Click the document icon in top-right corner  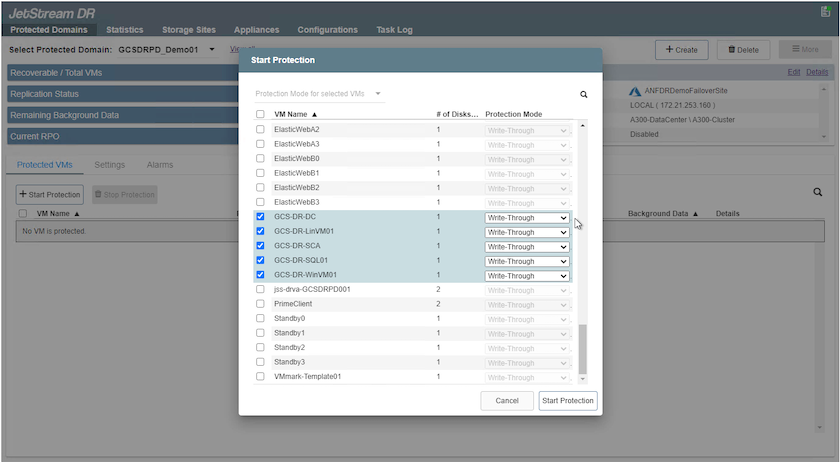[825, 11]
